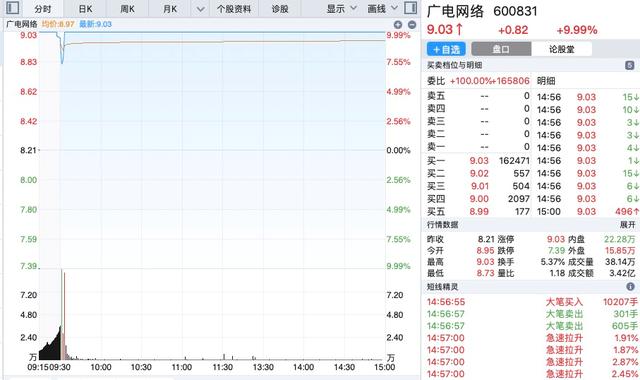Open the 显示 dropdown menu
This screenshot has width=640, height=380.
341,9
